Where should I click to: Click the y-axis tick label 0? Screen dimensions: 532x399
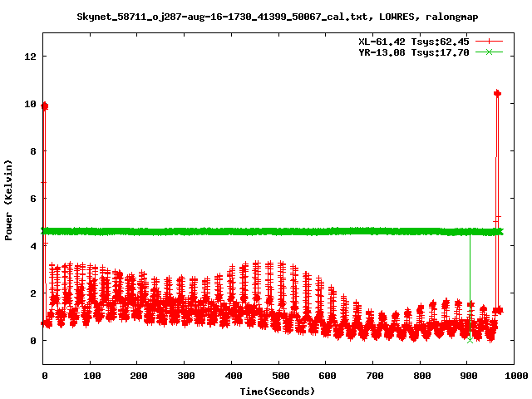tap(33, 341)
